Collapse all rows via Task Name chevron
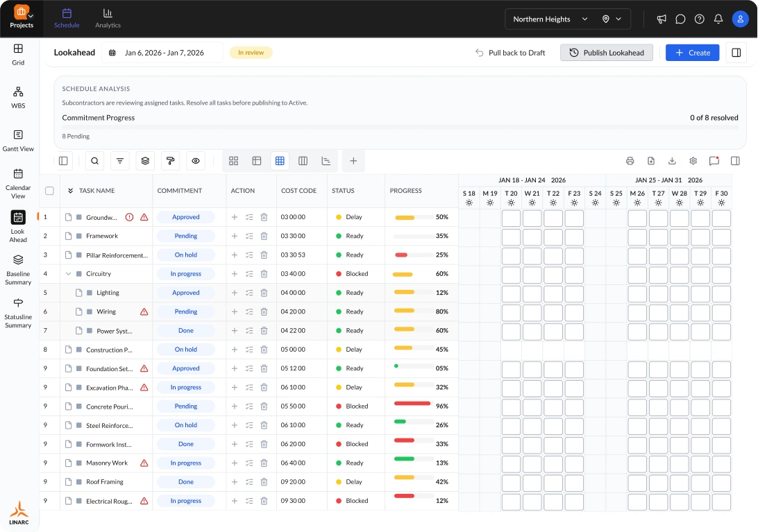The height and width of the screenshot is (532, 758). click(x=71, y=191)
